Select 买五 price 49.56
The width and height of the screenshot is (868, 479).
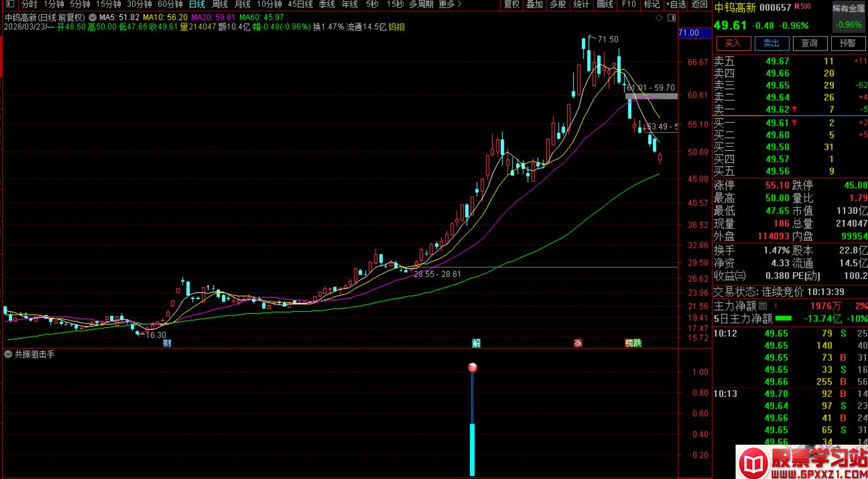(x=777, y=171)
